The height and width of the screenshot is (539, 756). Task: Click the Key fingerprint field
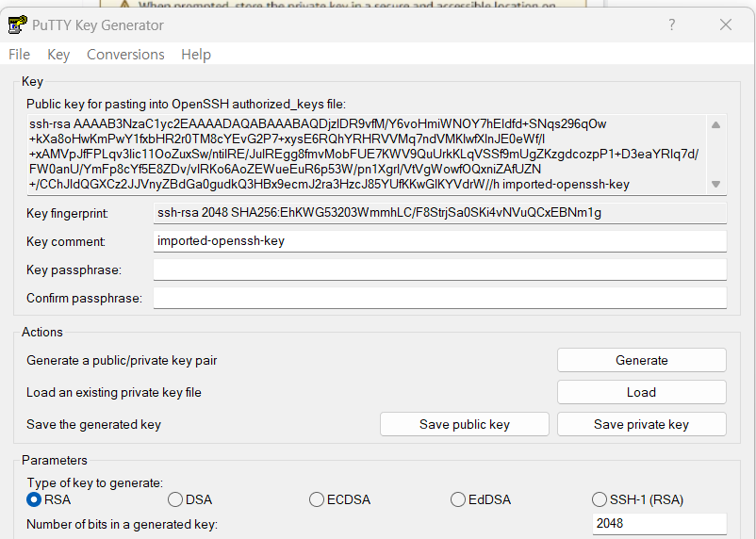[439, 213]
